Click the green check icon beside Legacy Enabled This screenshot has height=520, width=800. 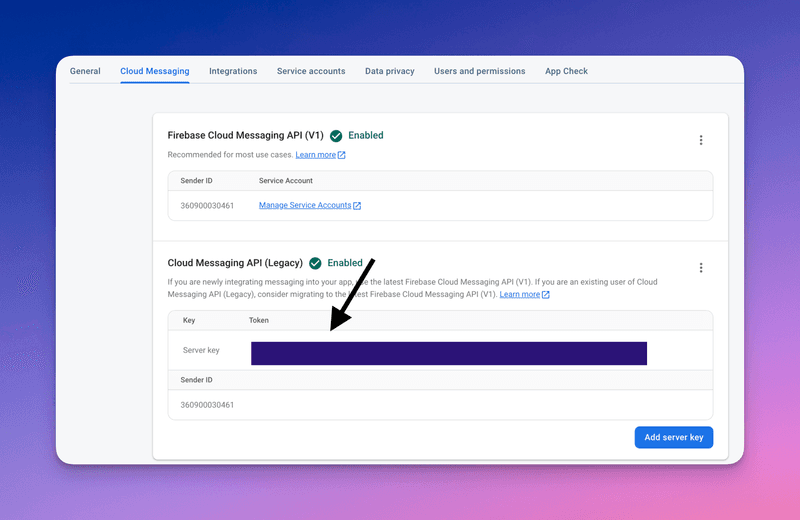pos(315,263)
